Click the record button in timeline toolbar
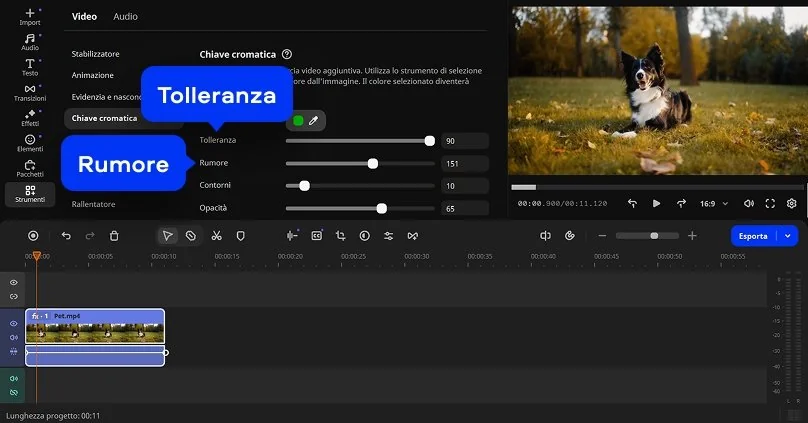The height and width of the screenshot is (423, 808). coord(33,236)
